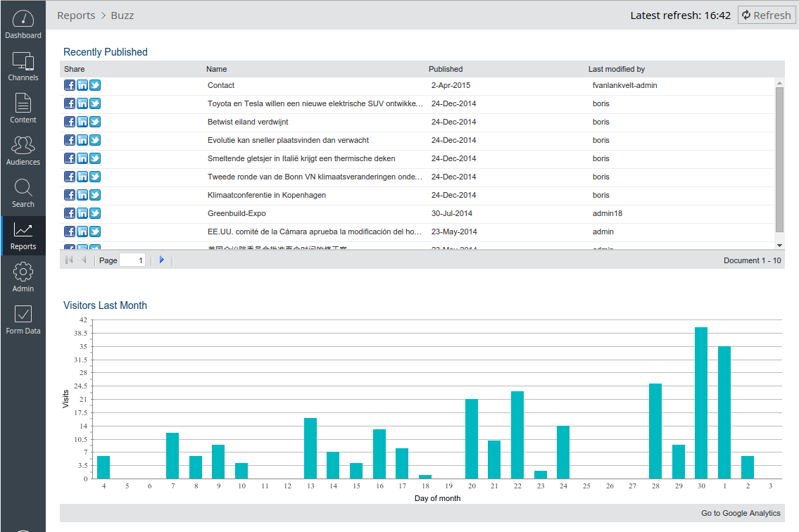Click the admin18 modifier cell
Viewport: 799px width, 532px height.
tap(608, 214)
